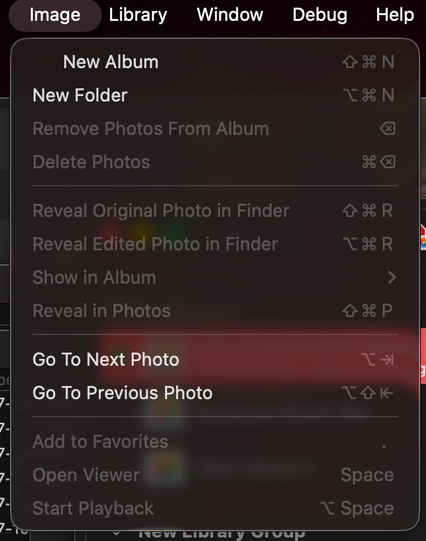
Task: Select the New Folder menu entry
Action: 215,95
